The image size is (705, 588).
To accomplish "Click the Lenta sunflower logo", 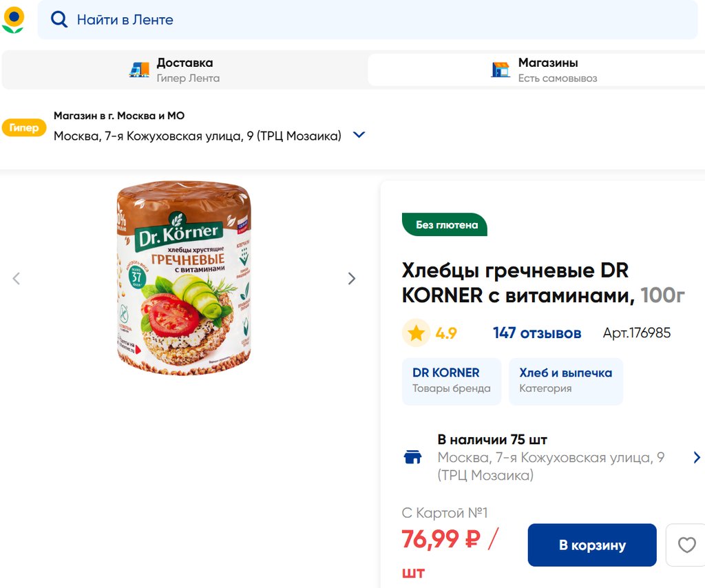I will point(13,20).
